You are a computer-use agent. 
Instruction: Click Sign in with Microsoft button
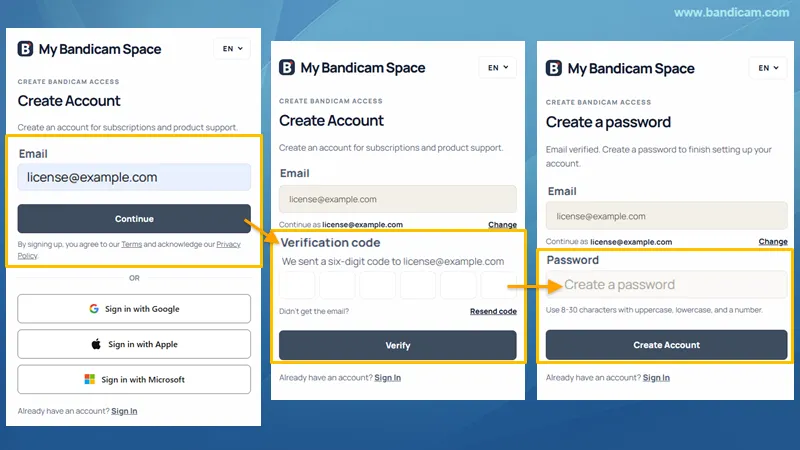134,380
